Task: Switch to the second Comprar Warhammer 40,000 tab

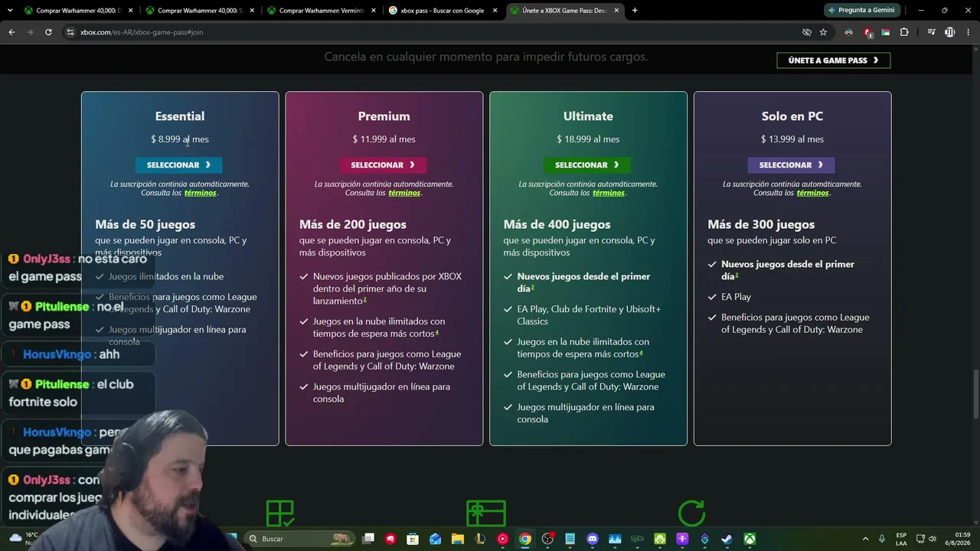Action: [x=200, y=10]
